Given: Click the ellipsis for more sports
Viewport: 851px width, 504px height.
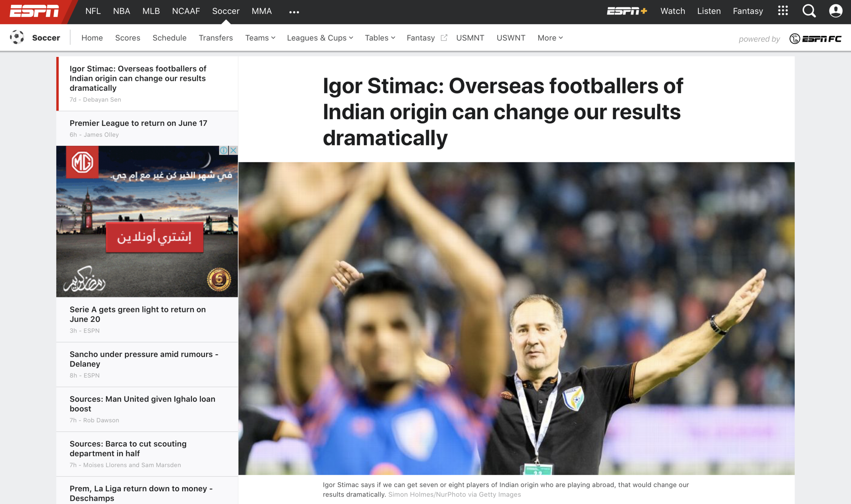Looking at the screenshot, I should pyautogui.click(x=293, y=11).
